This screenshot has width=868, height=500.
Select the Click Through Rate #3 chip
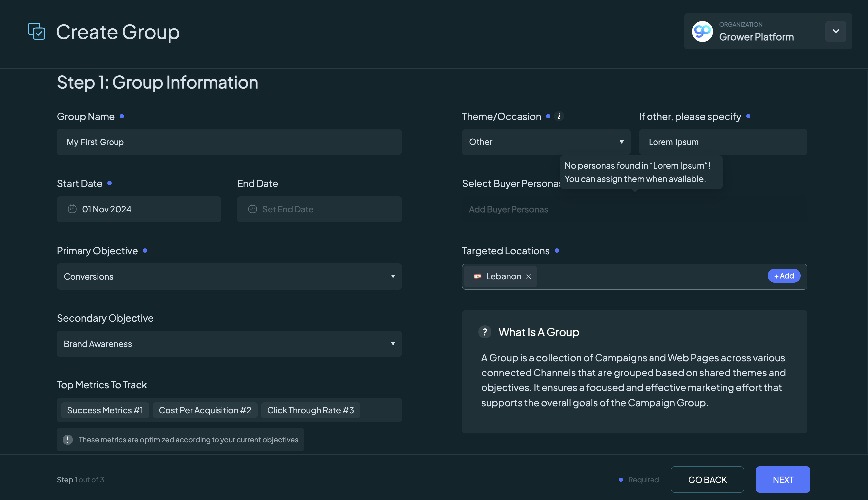[x=310, y=410]
